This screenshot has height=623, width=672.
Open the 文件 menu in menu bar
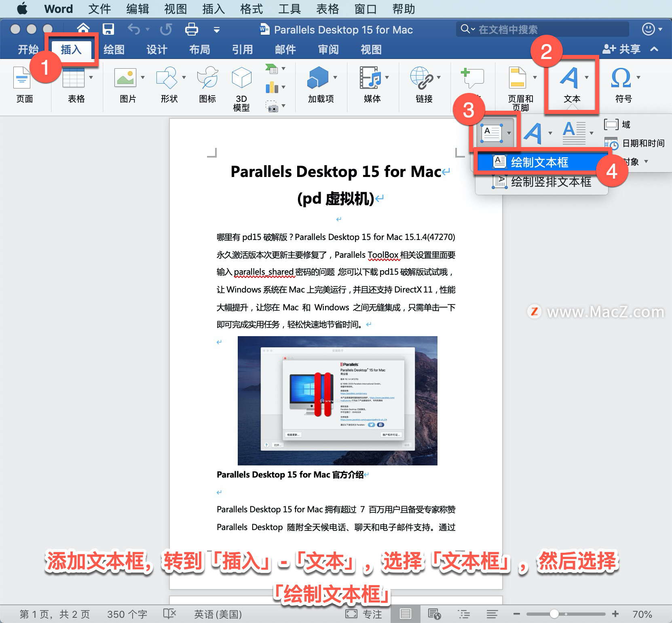click(x=99, y=8)
